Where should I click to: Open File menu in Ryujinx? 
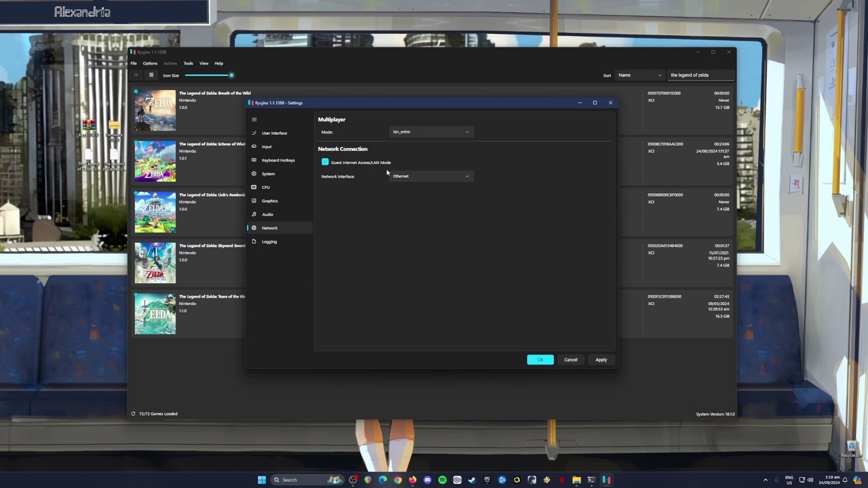tap(134, 64)
